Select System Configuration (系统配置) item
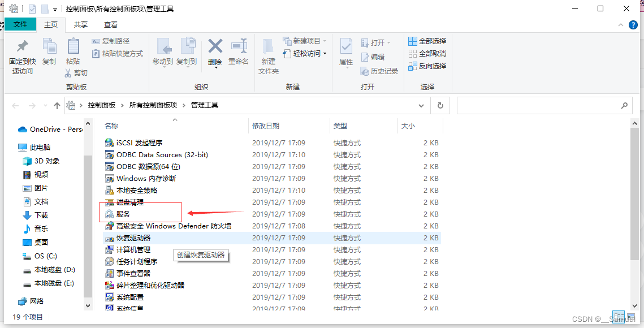This screenshot has width=644, height=328. click(272, 297)
